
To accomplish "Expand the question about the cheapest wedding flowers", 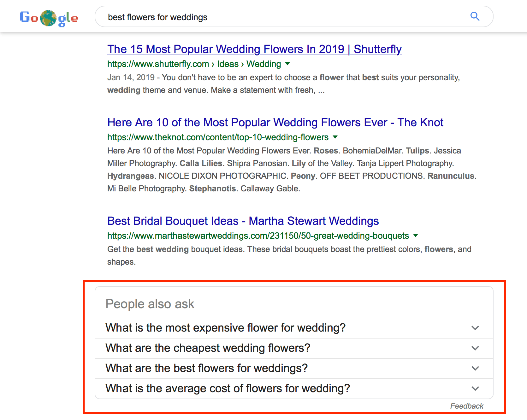I will pos(294,348).
